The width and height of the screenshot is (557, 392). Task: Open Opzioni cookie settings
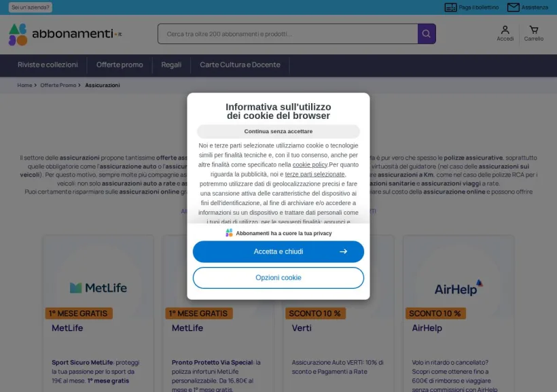pyautogui.click(x=278, y=278)
